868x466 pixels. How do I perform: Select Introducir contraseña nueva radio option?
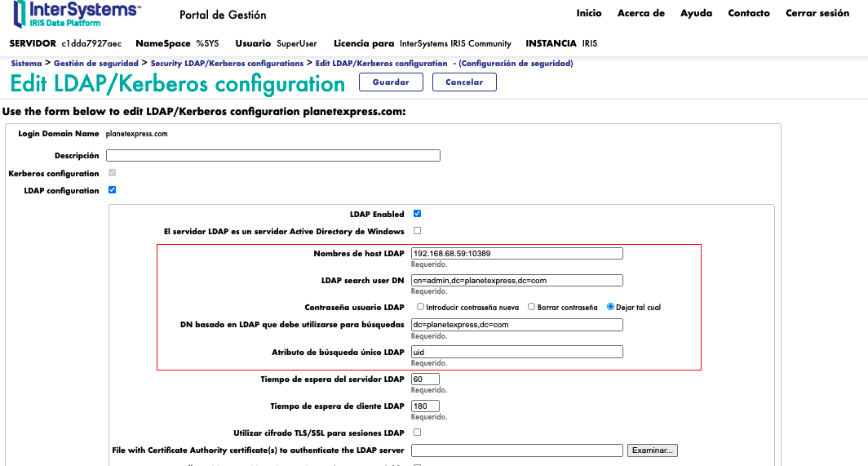point(420,307)
